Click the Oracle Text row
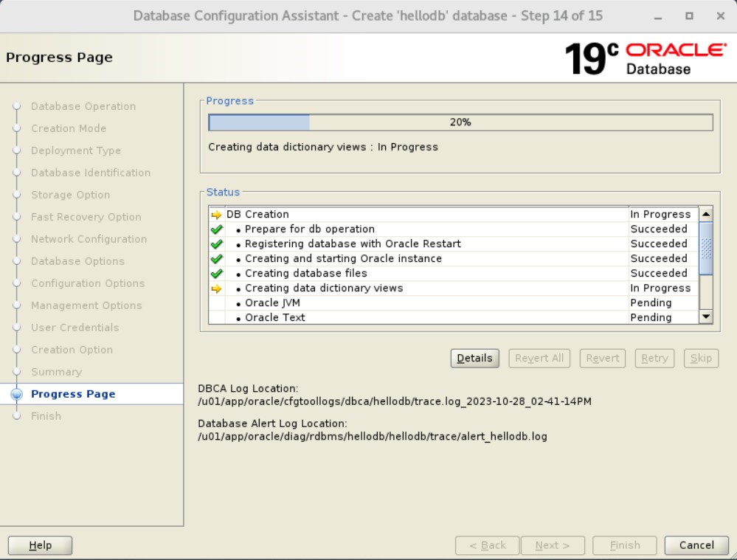Screen dimensions: 737x560 (454, 317)
